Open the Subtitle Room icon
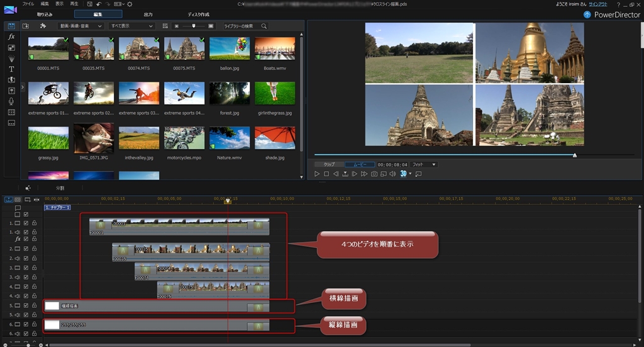Screen dimensions: 644x347 [11, 123]
